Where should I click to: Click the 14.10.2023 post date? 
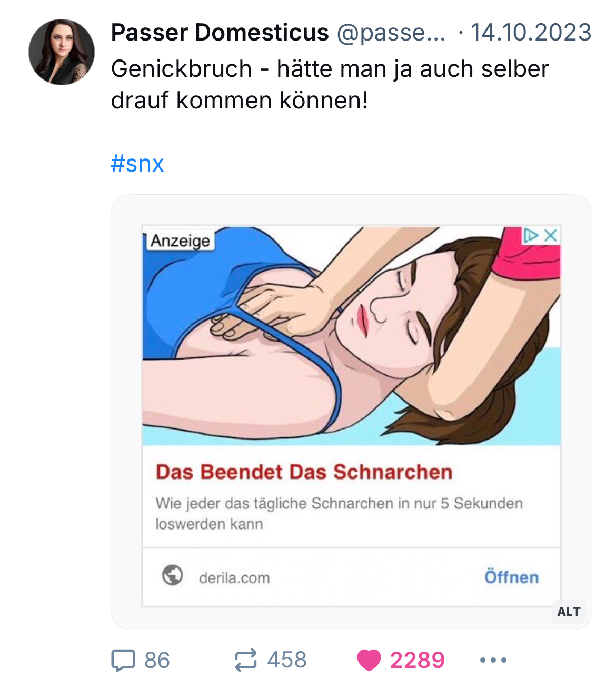(531, 33)
